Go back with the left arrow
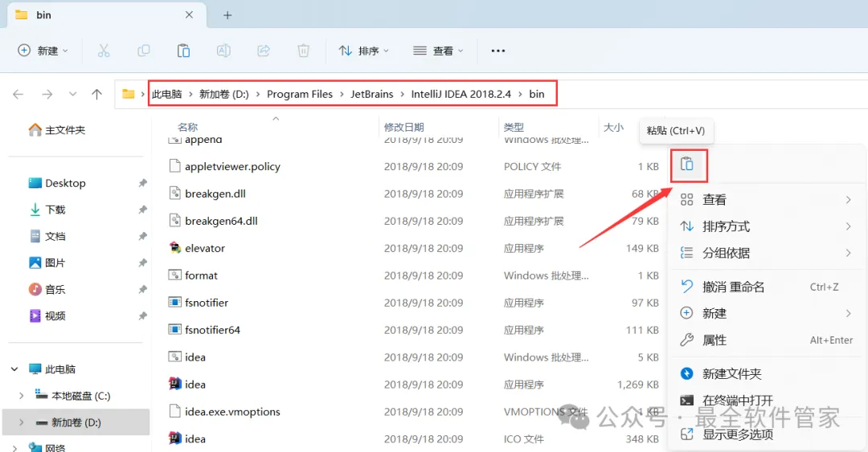This screenshot has width=868, height=452. 18,94
